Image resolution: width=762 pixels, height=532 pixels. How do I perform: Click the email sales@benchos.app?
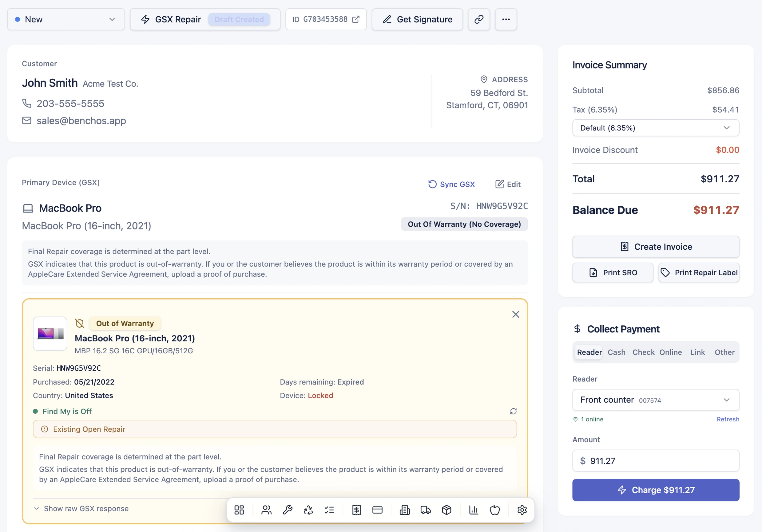[81, 121]
